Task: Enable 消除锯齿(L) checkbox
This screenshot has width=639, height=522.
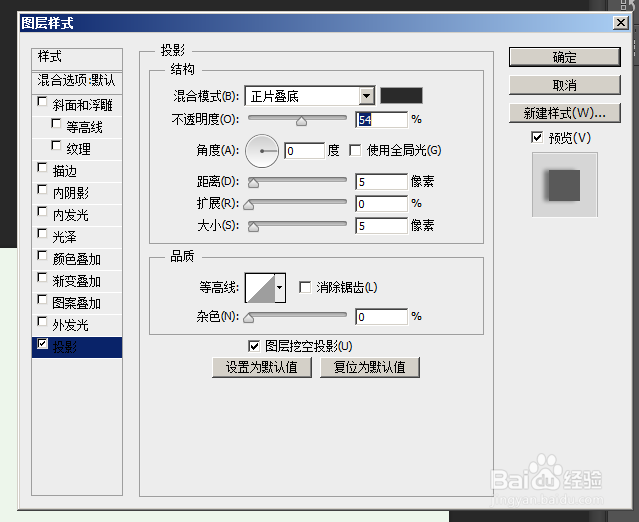Action: [305, 287]
